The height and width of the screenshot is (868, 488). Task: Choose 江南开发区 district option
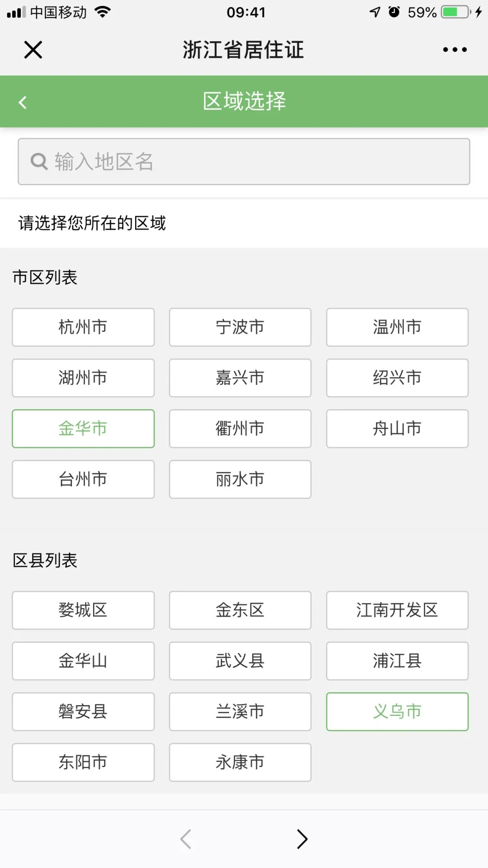pos(397,610)
